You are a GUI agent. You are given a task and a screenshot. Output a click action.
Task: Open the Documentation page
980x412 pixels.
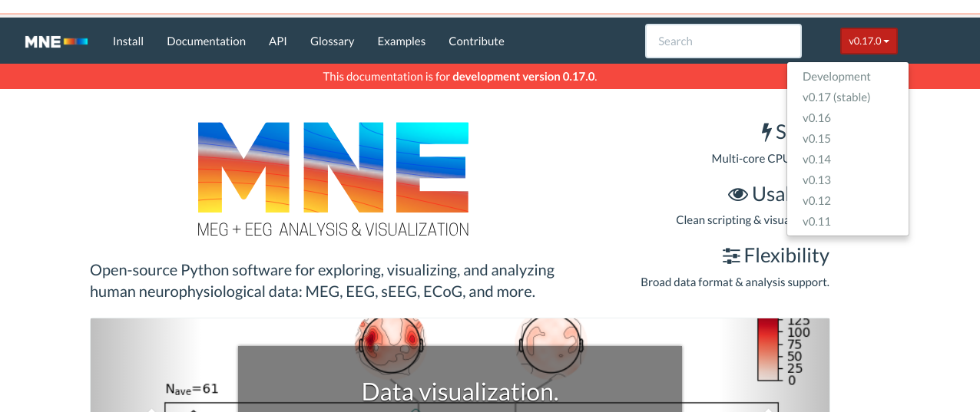click(206, 41)
